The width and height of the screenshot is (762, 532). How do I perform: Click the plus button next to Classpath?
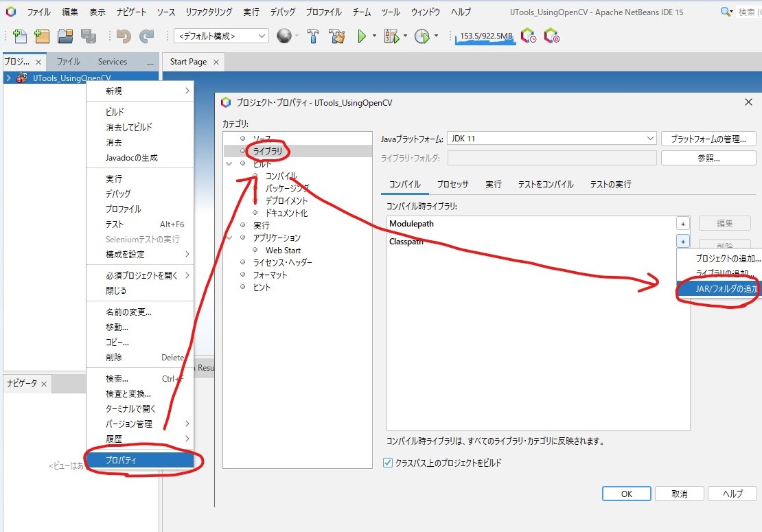click(683, 242)
